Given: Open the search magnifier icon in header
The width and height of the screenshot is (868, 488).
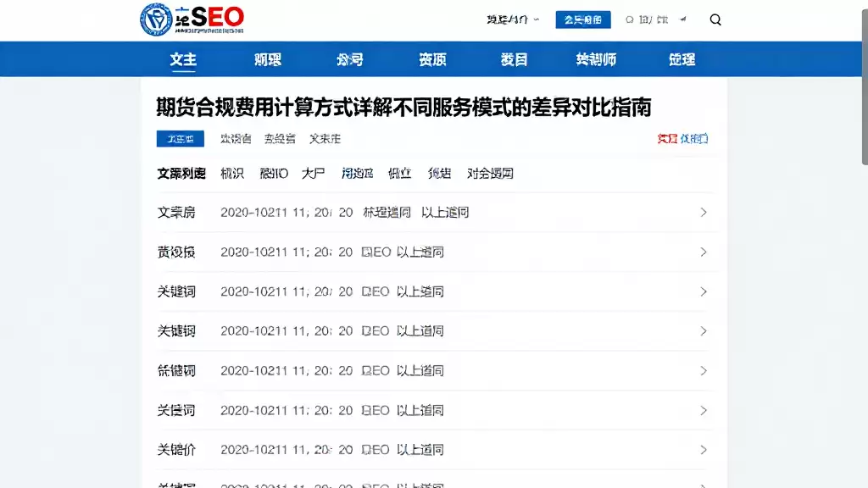Looking at the screenshot, I should [x=715, y=20].
